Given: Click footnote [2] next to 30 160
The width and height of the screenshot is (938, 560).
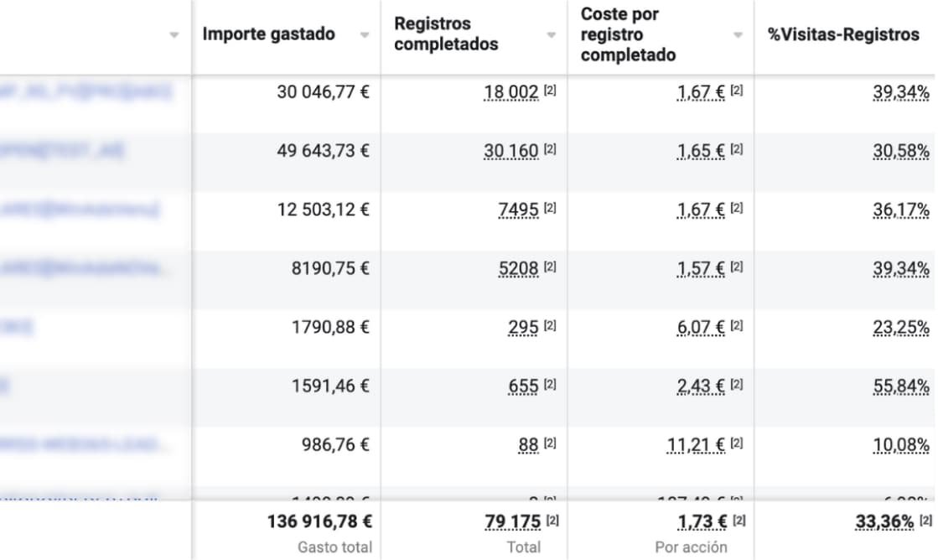Looking at the screenshot, I should point(550,149).
